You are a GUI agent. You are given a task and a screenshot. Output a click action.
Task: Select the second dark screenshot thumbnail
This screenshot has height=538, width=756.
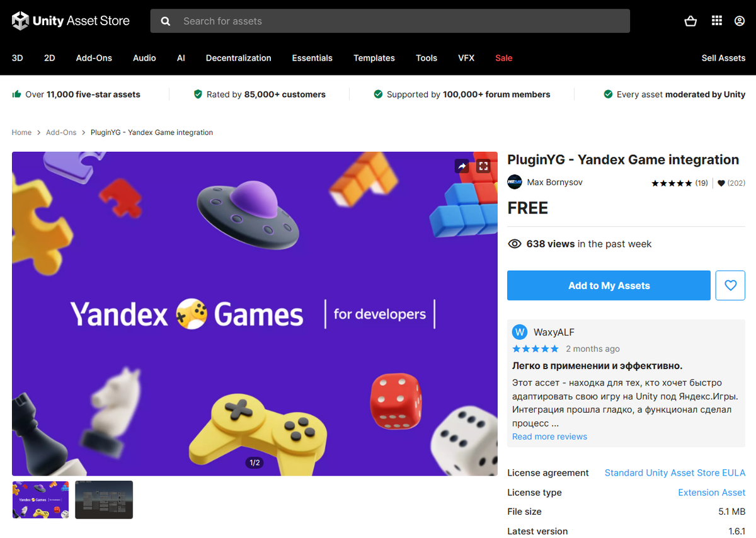[x=104, y=500]
